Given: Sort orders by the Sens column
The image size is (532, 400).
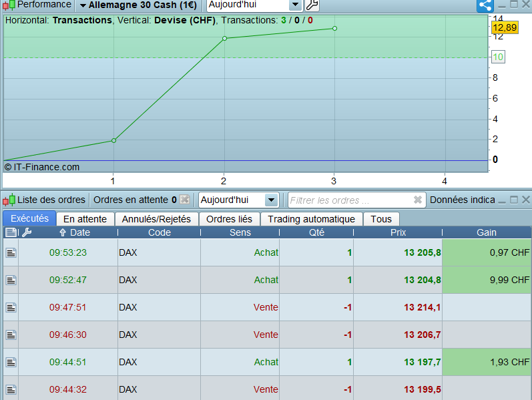Looking at the screenshot, I should point(240,232).
